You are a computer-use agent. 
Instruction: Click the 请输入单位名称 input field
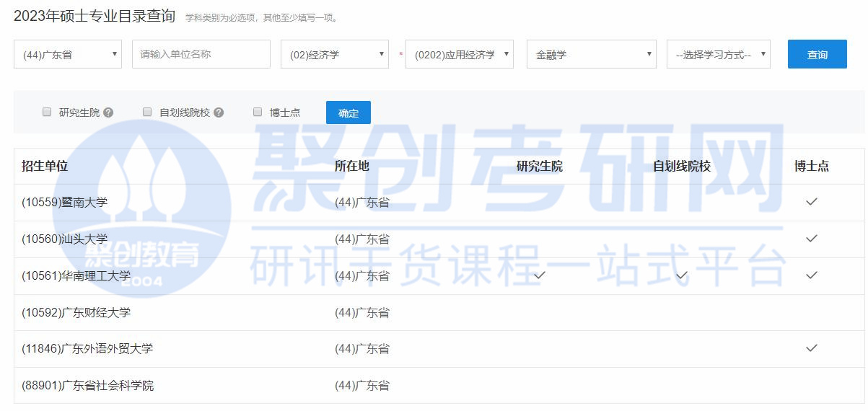click(x=201, y=54)
